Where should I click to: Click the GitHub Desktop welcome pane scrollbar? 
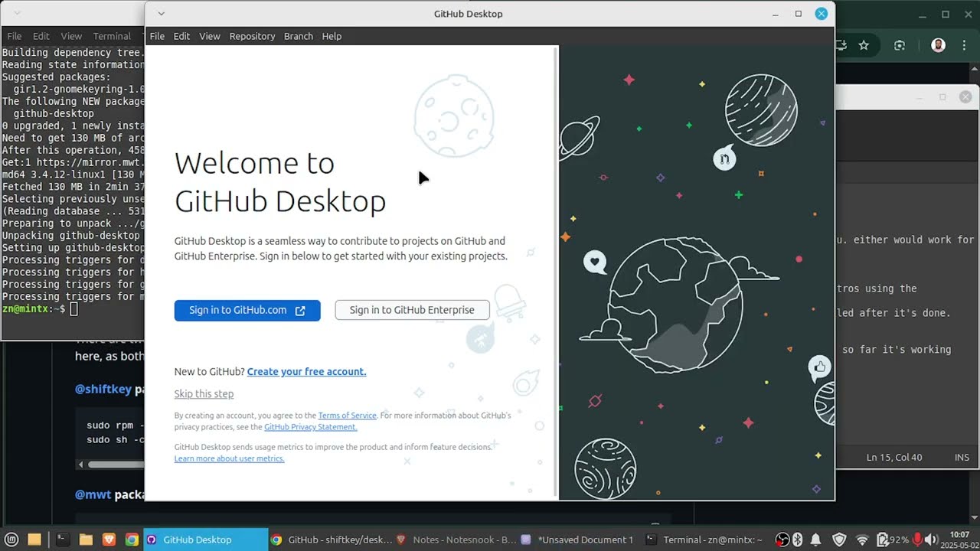555,272
